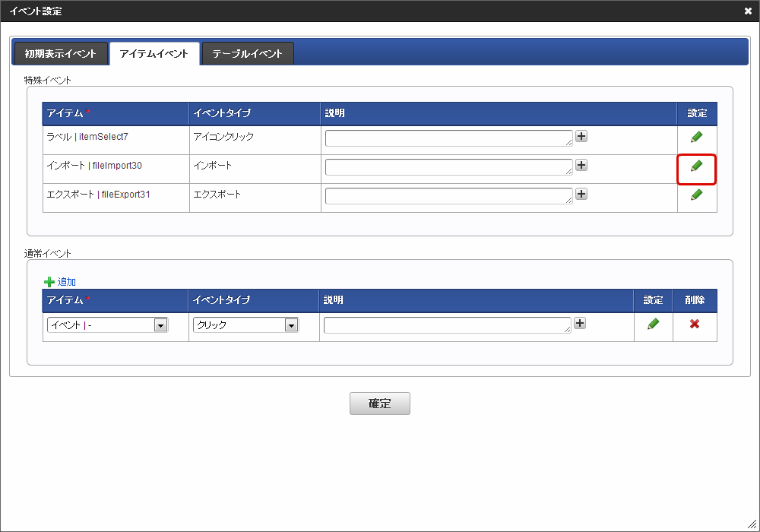Viewport: 760px width, 532px height.
Task: Click the 通常イベント description text box
Action: point(447,325)
